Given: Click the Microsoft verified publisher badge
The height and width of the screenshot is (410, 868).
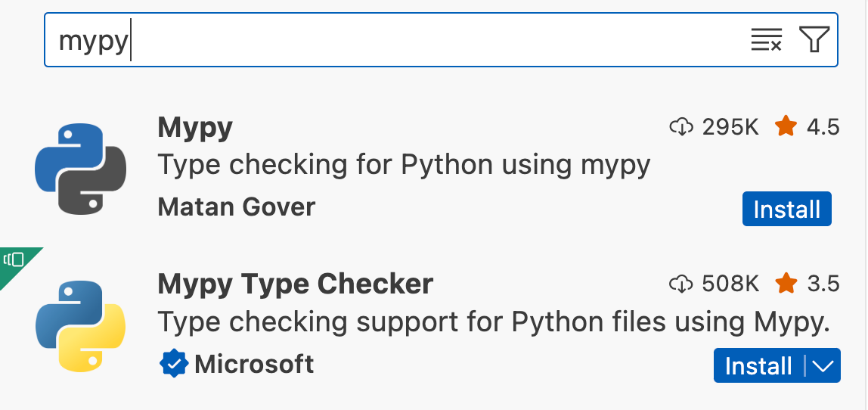Looking at the screenshot, I should coord(175,365).
